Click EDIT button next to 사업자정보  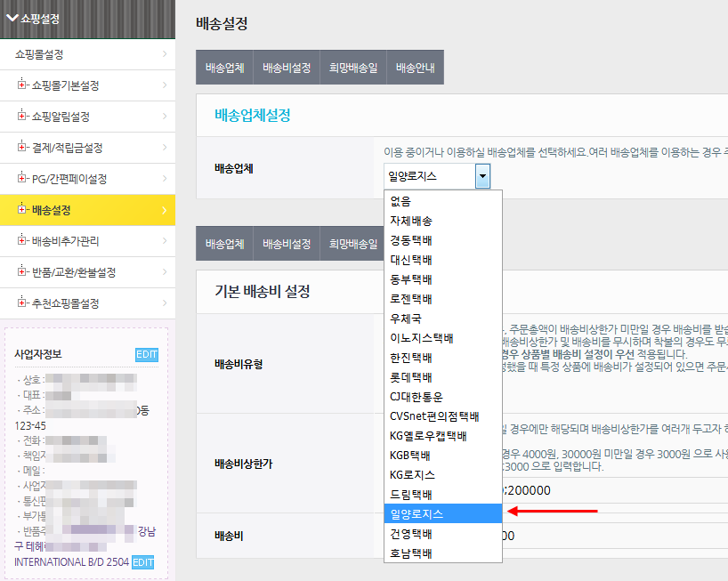click(146, 355)
